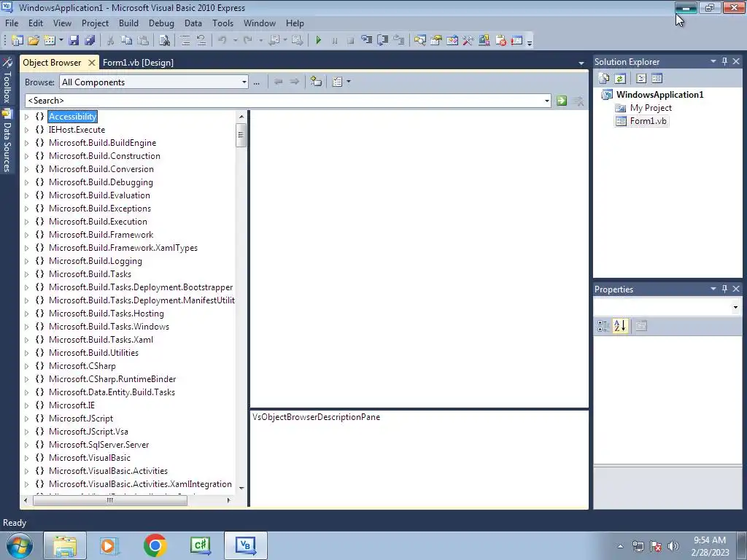Click Add to References icon in Object Browser

(316, 82)
